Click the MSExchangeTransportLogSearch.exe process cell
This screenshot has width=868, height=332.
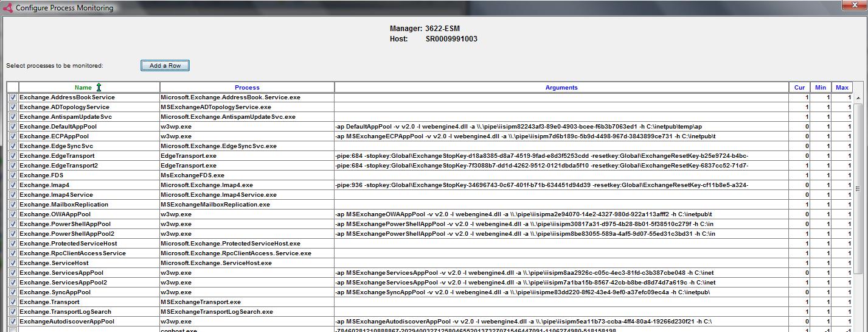click(x=247, y=312)
